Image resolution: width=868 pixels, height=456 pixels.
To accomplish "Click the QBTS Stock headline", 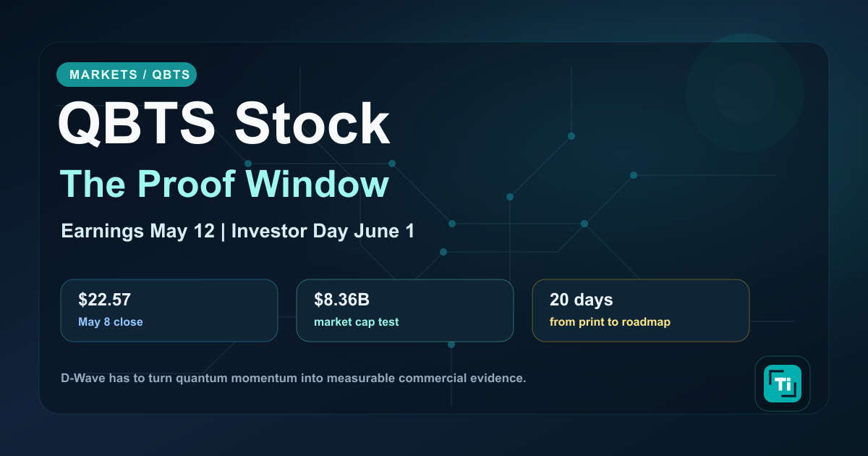I will tap(224, 125).
